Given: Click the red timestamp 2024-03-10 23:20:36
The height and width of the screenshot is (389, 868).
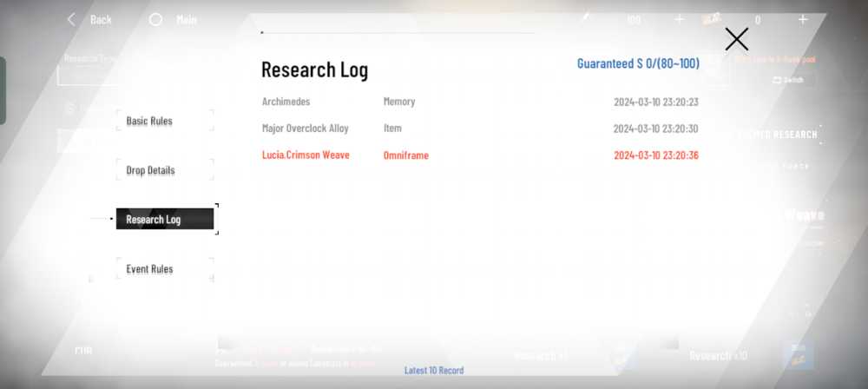Looking at the screenshot, I should (656, 155).
